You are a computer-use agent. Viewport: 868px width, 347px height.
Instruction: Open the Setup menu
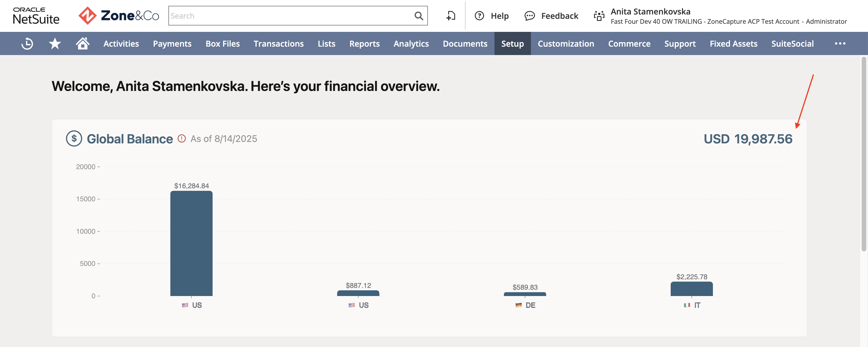512,43
